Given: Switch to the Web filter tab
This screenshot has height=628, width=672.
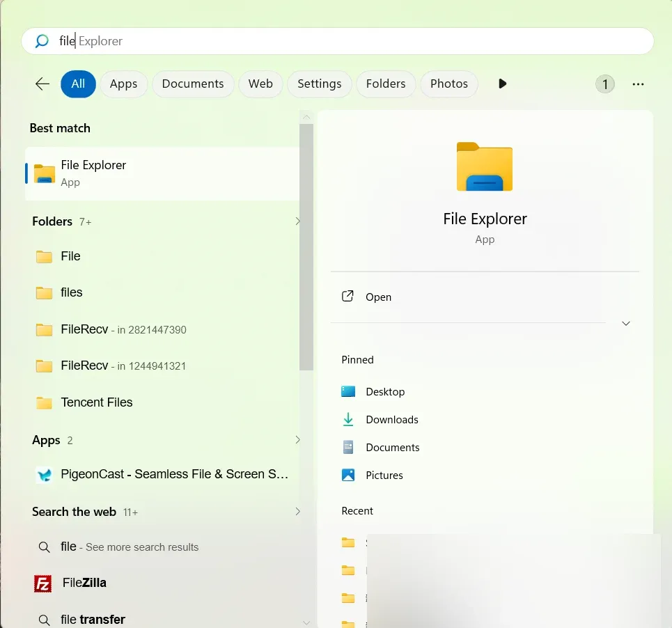Looking at the screenshot, I should pos(260,84).
